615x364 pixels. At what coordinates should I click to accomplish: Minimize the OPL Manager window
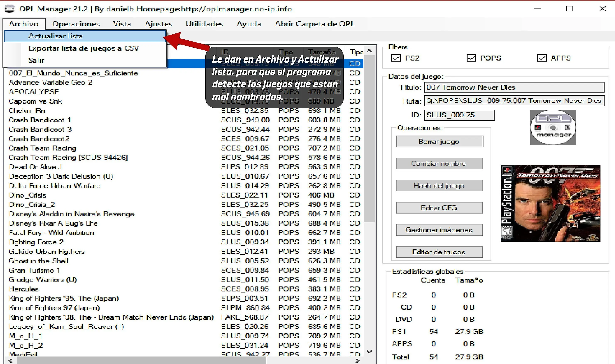pos(537,9)
